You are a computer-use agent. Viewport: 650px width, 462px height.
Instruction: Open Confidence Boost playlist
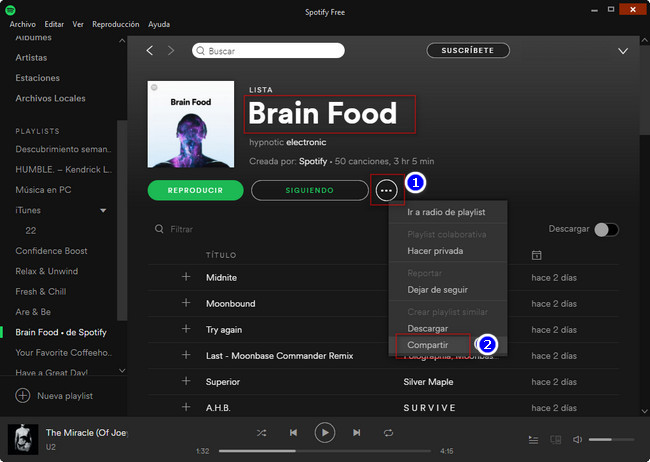tap(51, 251)
